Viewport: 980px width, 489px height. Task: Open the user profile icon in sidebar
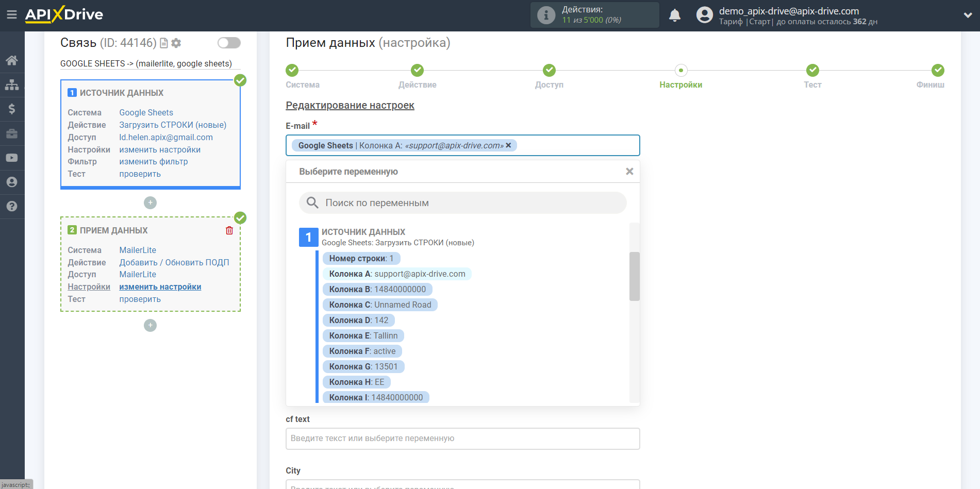click(12, 182)
